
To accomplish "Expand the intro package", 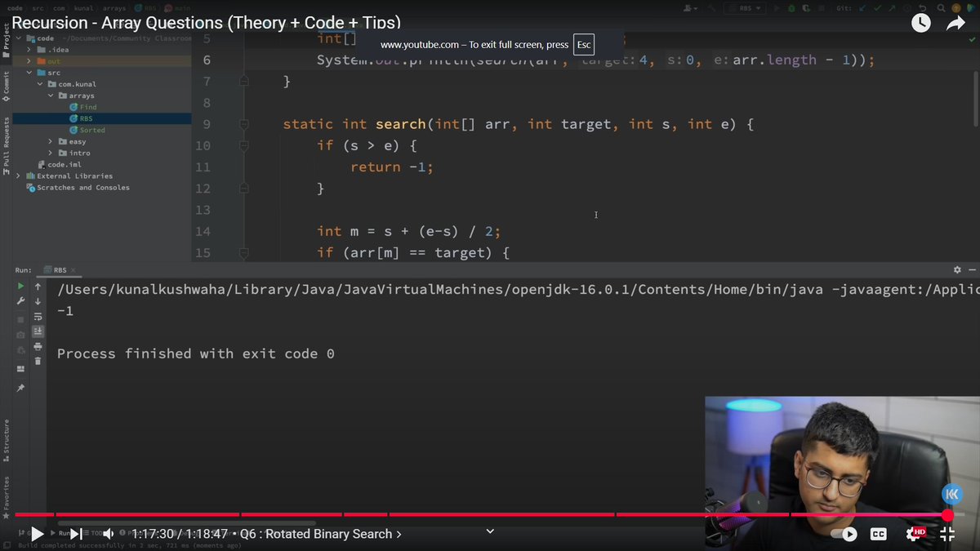I will [x=51, y=153].
